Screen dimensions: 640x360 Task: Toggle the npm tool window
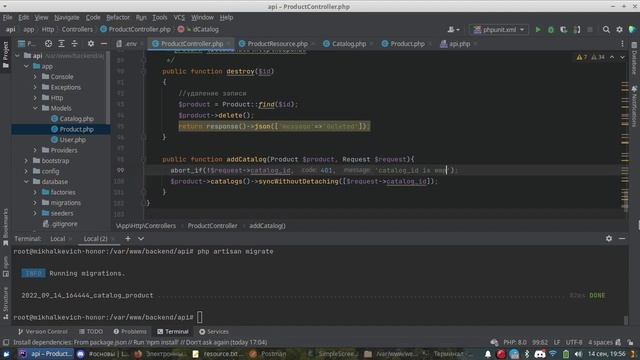(5, 267)
